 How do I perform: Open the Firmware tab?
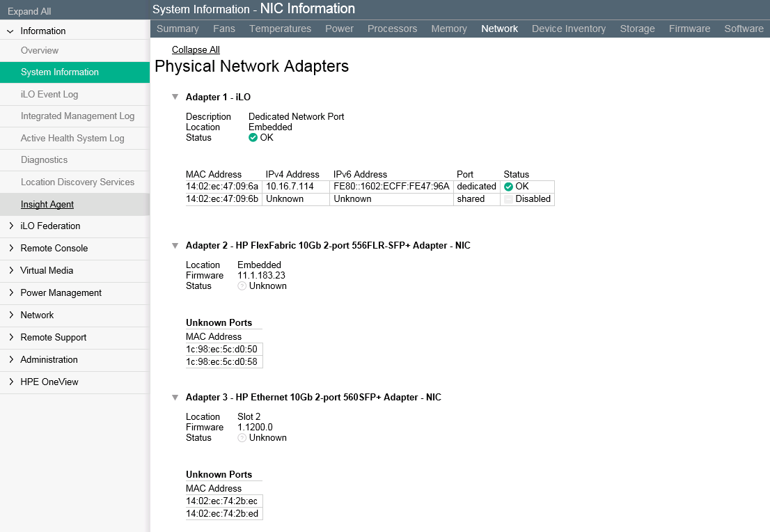pos(689,29)
